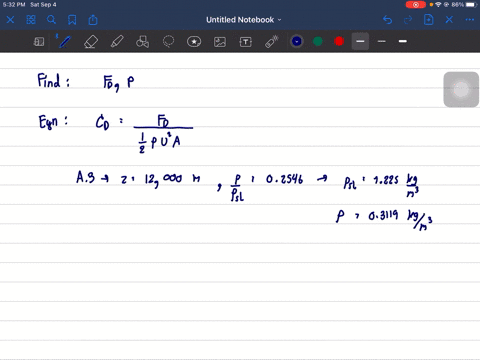
Task: Open the search tool
Action: 51,20
